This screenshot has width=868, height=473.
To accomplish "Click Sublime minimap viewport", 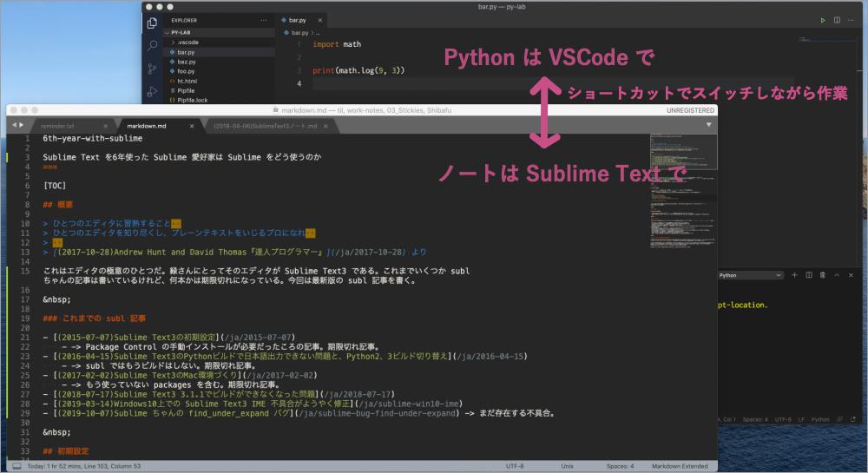I will coord(684,152).
